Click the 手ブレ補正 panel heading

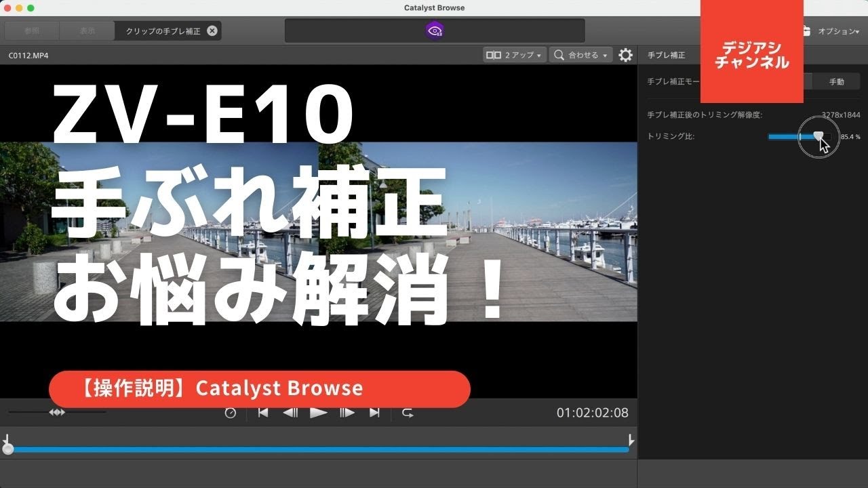[x=667, y=55]
